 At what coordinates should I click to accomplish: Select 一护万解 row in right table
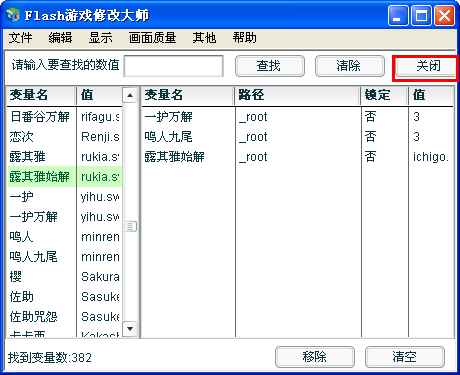(298, 117)
